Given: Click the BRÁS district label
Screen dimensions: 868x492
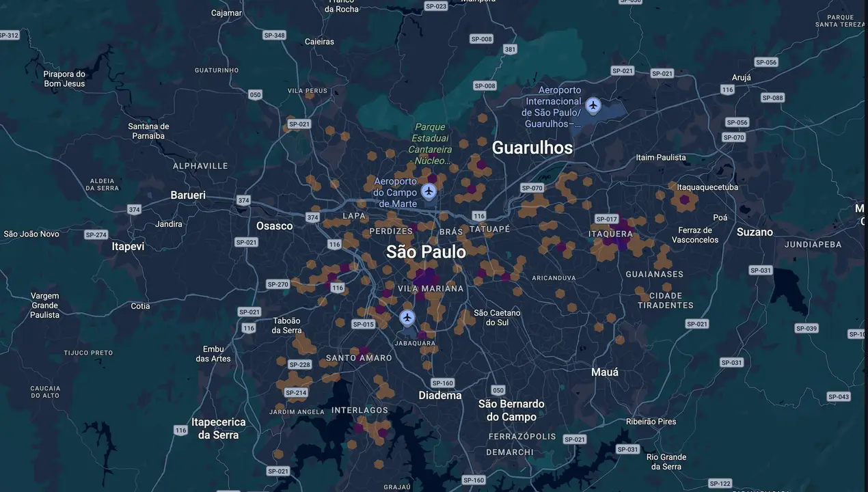Looking at the screenshot, I should [451, 232].
